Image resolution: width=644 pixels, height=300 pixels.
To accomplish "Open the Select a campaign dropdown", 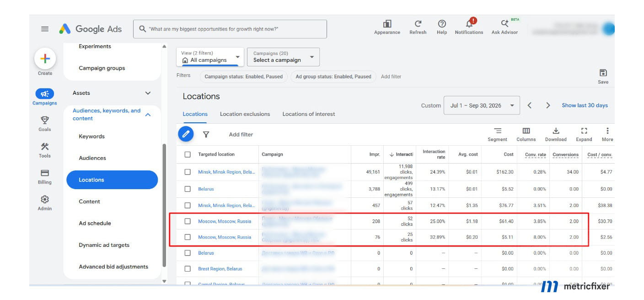I will (x=283, y=57).
